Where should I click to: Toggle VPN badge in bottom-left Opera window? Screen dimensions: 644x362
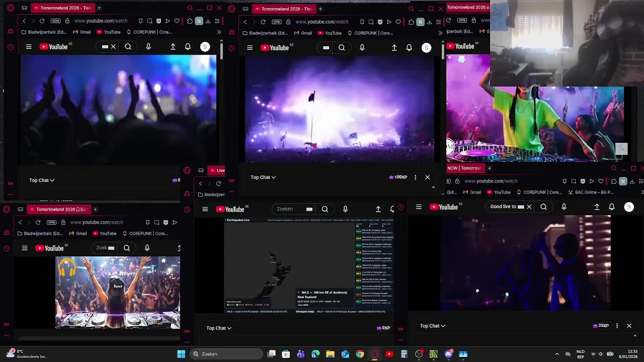[x=51, y=222]
